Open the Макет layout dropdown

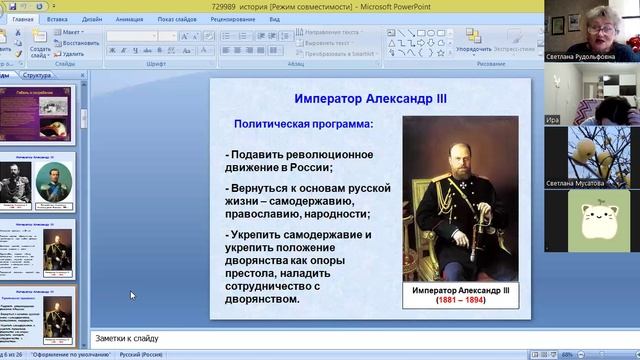coord(69,32)
